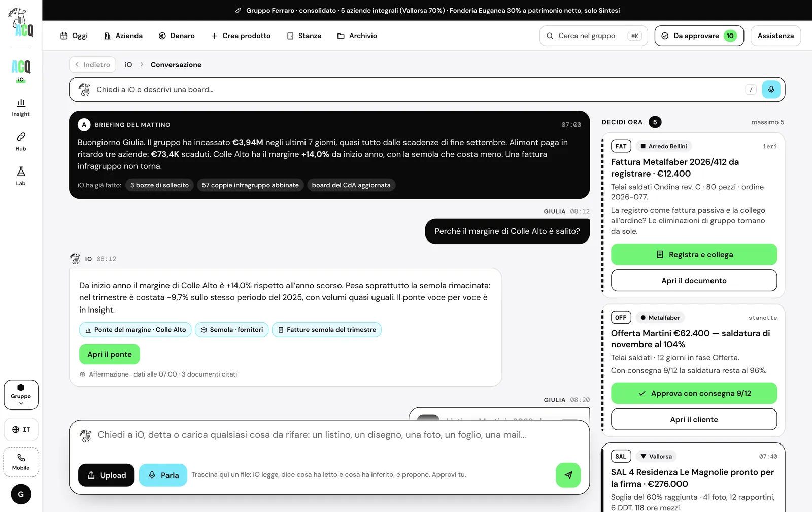
Task: Click the Cerca nel gruppo search field
Action: (593, 36)
